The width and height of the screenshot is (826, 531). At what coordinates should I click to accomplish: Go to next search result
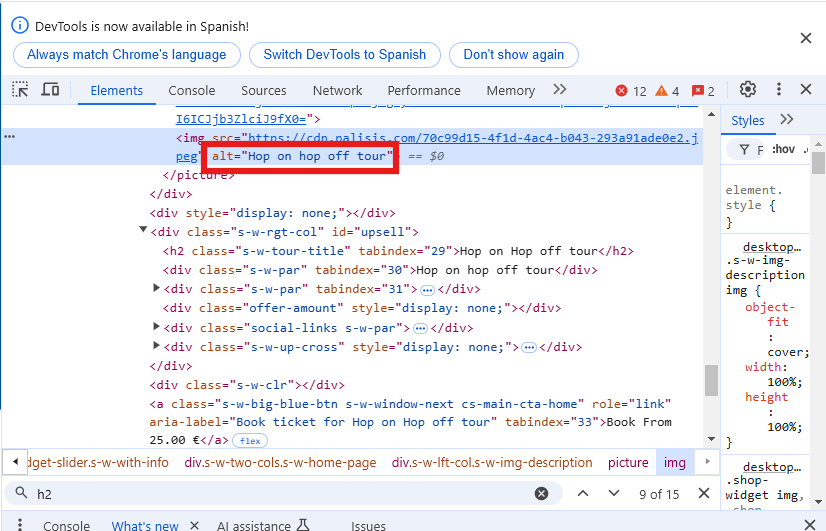tap(614, 494)
